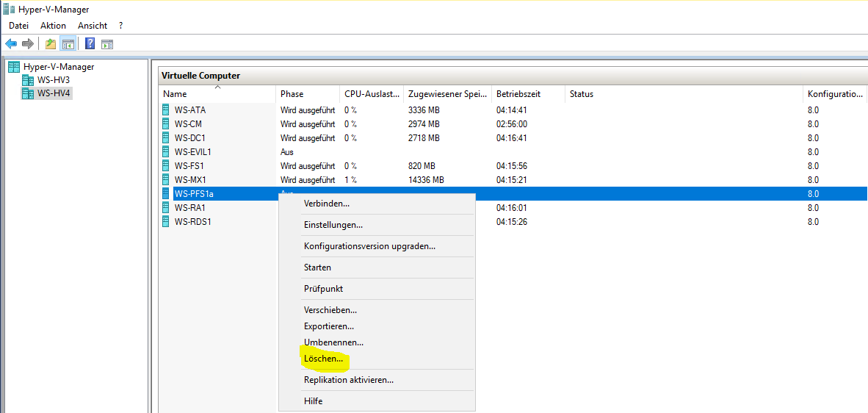Screen dimensions: 868x413
Task: Toggle the console tree pane toolbar icon
Action: (x=68, y=43)
